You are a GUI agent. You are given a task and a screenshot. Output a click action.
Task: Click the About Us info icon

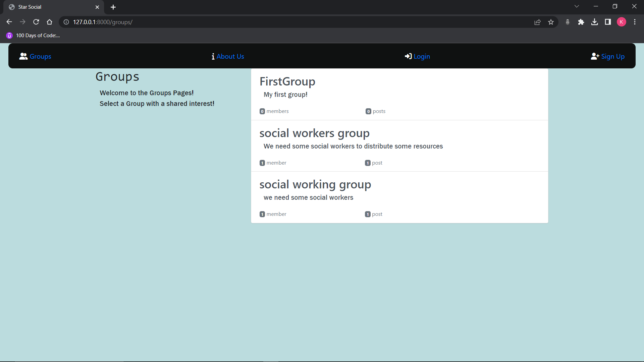click(213, 56)
